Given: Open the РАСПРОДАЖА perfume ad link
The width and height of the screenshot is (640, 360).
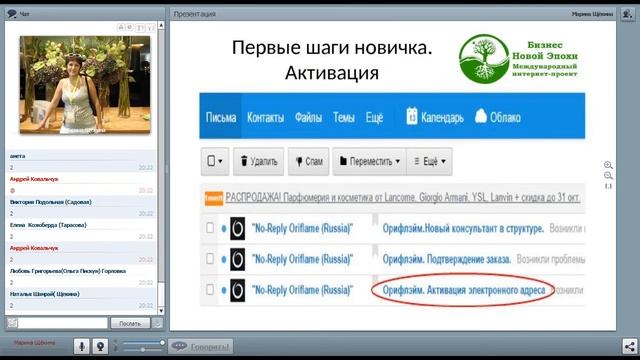Looking at the screenshot, I should (402, 198).
